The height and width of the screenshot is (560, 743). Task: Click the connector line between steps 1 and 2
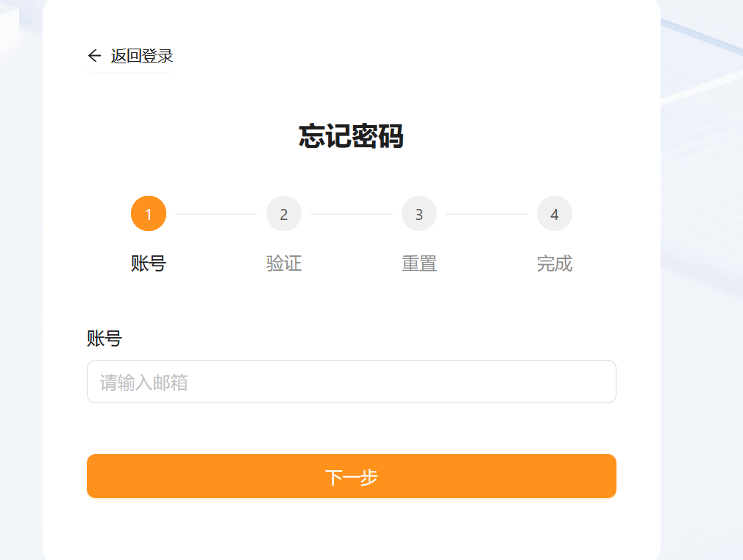[216, 214]
